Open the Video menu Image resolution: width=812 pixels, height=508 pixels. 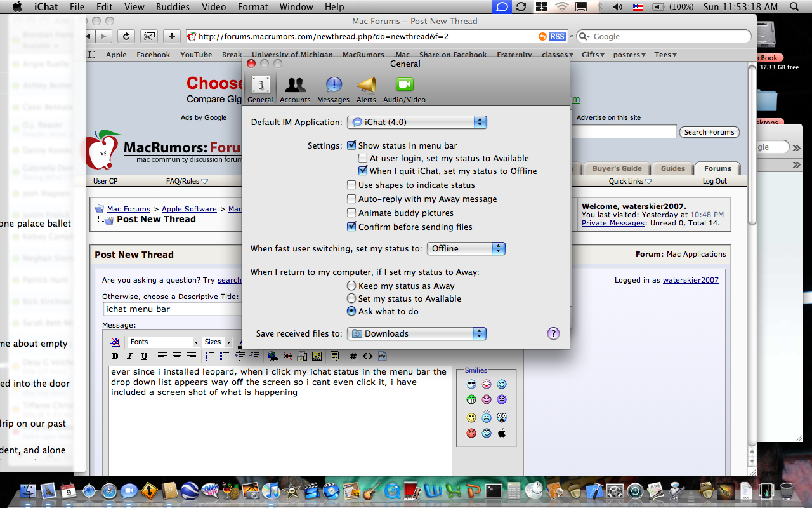[213, 7]
